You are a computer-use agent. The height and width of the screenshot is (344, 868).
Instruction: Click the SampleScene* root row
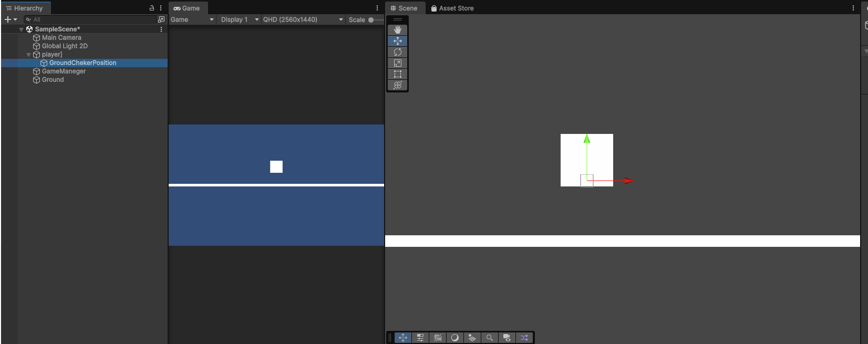click(84, 29)
